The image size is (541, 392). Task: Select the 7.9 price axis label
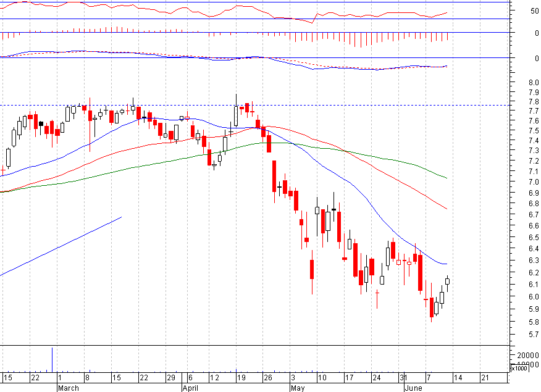click(x=534, y=93)
